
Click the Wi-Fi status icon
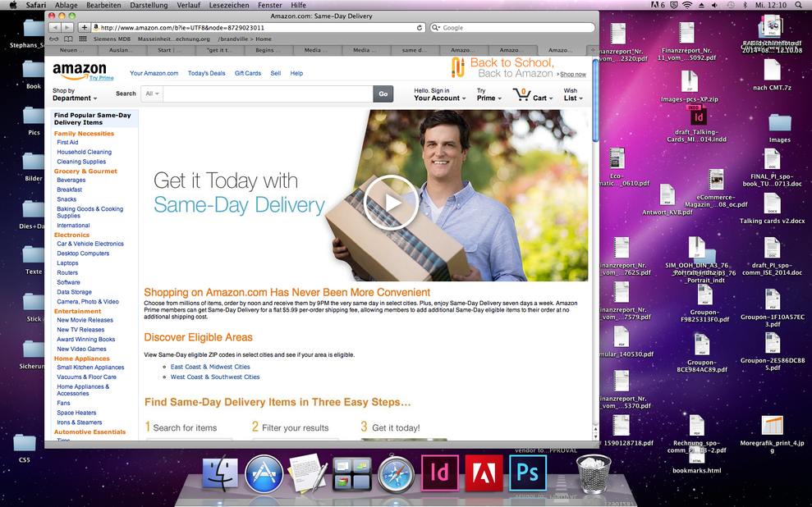687,5
